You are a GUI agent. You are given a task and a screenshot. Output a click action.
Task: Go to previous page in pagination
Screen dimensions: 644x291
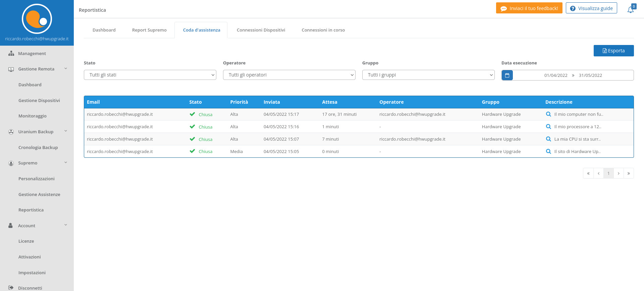[598, 173]
